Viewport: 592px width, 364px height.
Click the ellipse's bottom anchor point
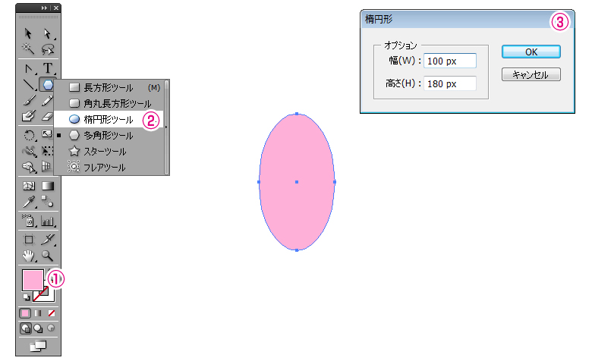point(297,250)
